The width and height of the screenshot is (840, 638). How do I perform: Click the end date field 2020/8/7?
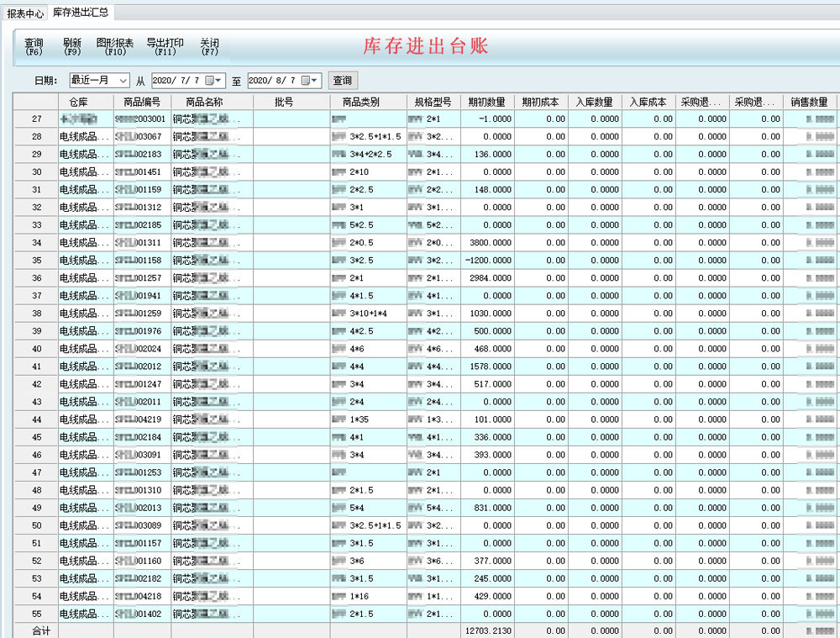273,81
